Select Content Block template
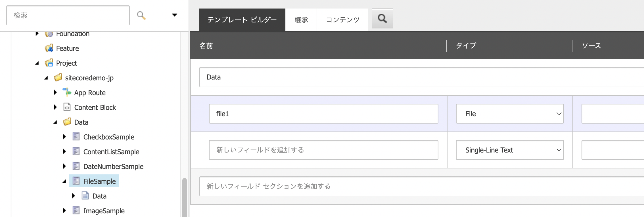Image resolution: width=644 pixels, height=217 pixels. 95,108
